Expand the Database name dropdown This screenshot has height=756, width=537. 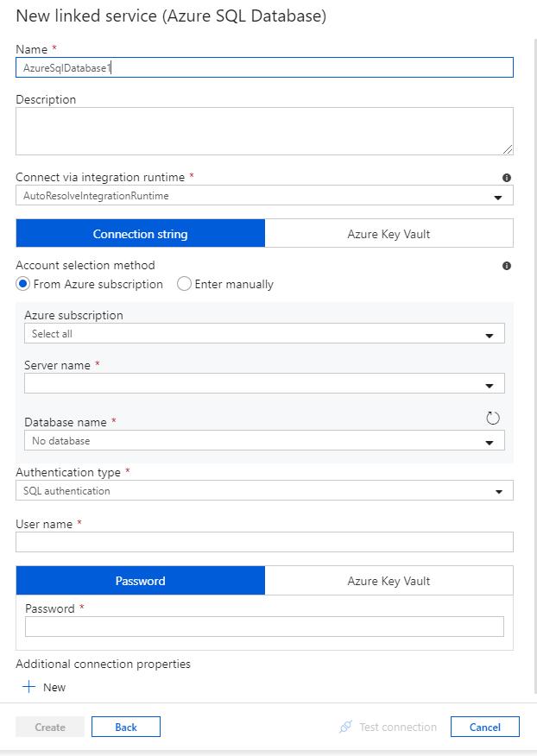coord(264,441)
